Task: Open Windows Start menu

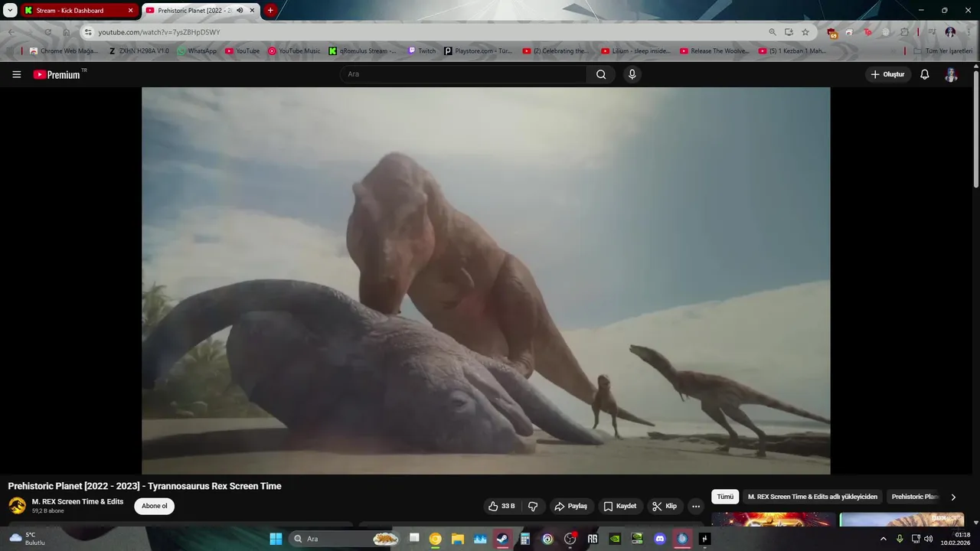Action: (276, 539)
